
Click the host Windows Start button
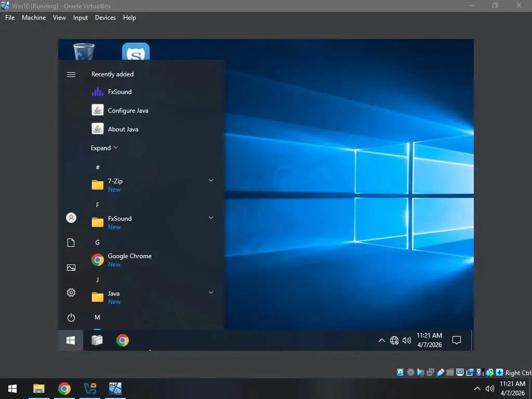click(12, 389)
